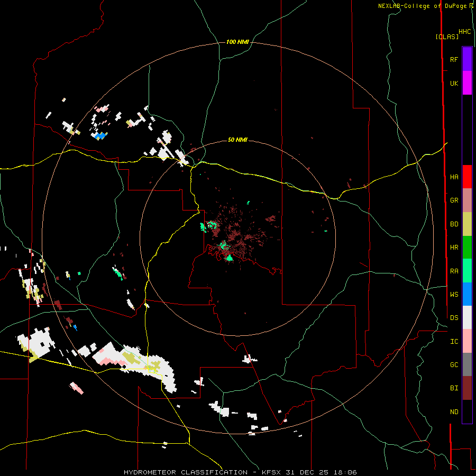Open the NEXLAB-College of DuPage credit text
This screenshot has height=476, width=476.
coord(425,6)
